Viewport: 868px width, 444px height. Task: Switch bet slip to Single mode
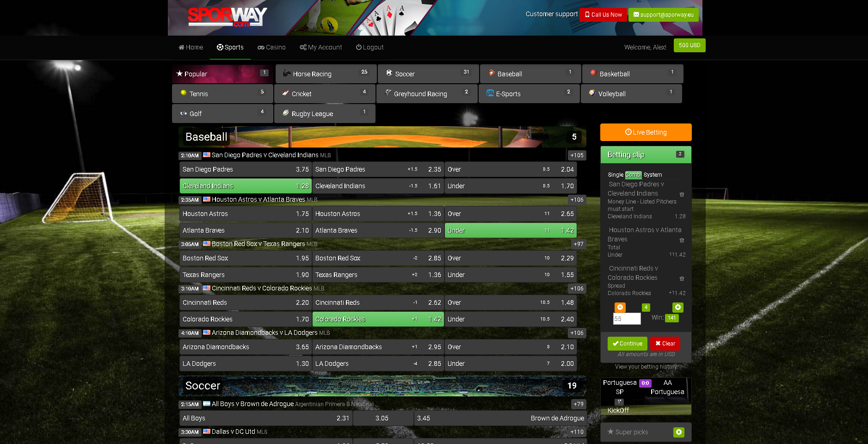click(616, 175)
